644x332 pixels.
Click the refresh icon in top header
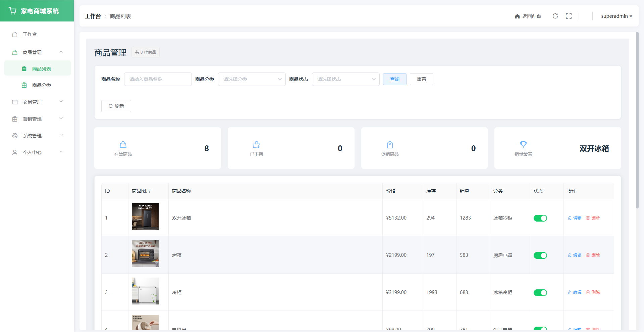point(555,16)
